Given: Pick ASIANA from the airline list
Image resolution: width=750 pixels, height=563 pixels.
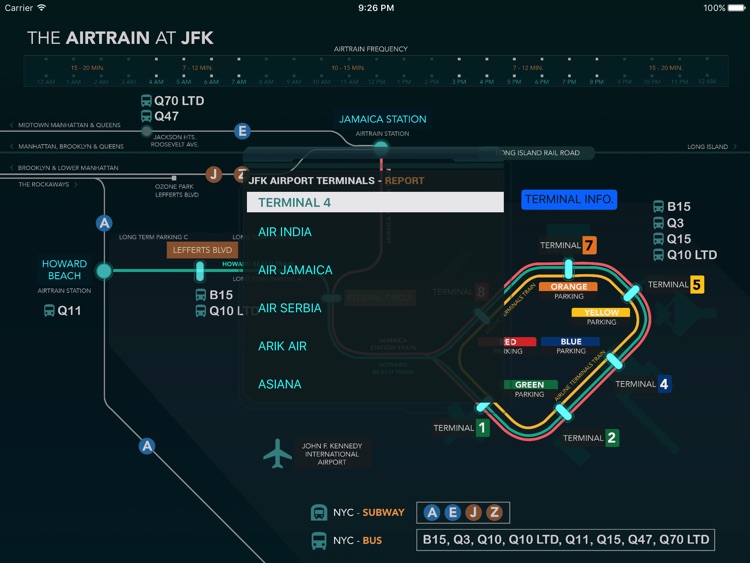Looking at the screenshot, I should (279, 384).
